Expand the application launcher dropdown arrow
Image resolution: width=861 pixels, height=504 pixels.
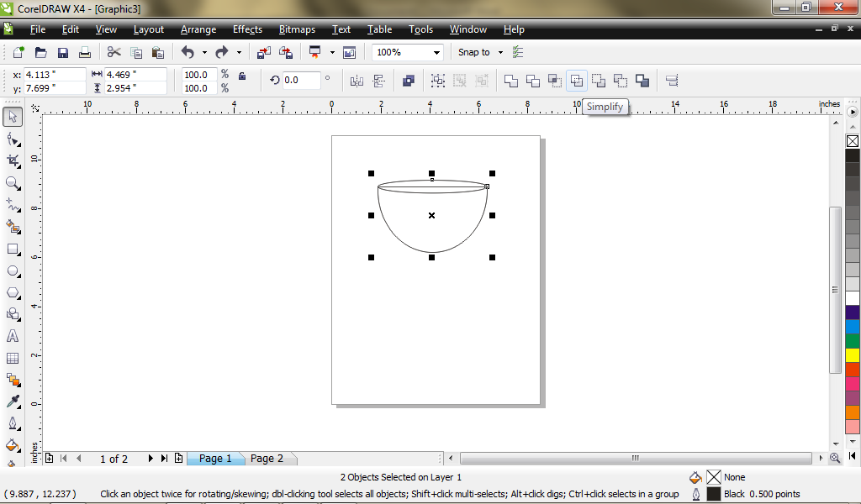(331, 53)
